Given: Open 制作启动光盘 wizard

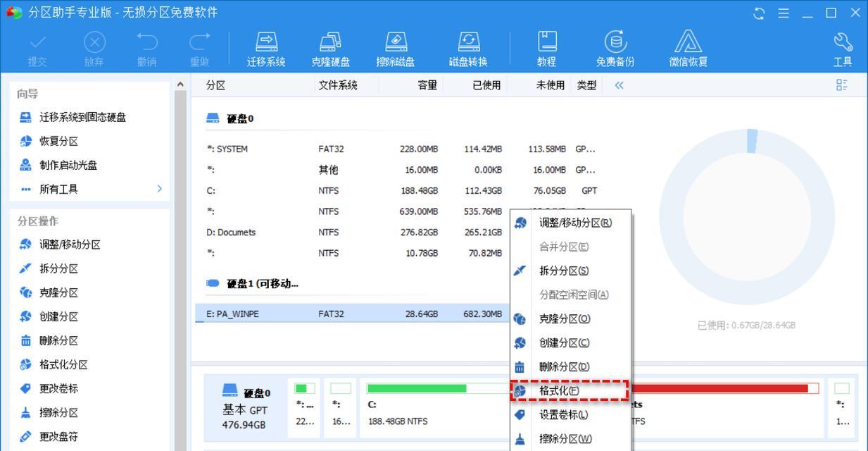Looking at the screenshot, I should click(x=58, y=165).
